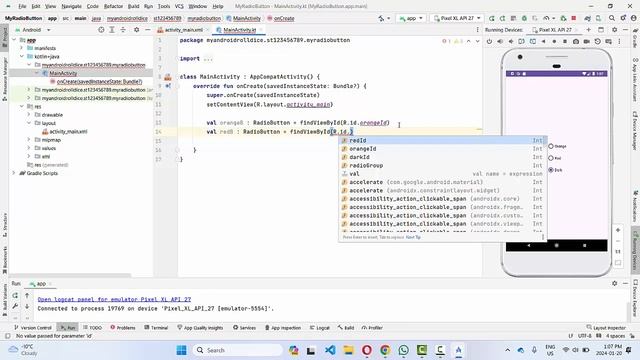Open emulator extended controls three dots

(x=619, y=41)
